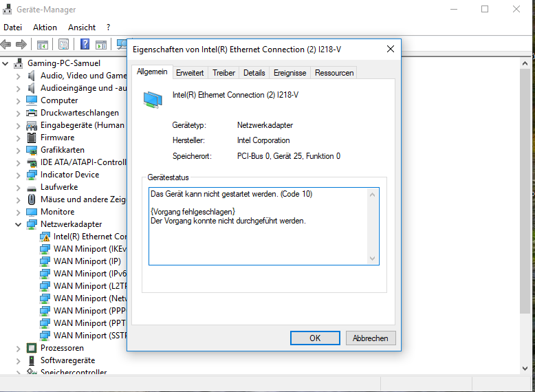Image resolution: width=535 pixels, height=392 pixels.
Task: Open the Aktion menu
Action: click(x=45, y=28)
